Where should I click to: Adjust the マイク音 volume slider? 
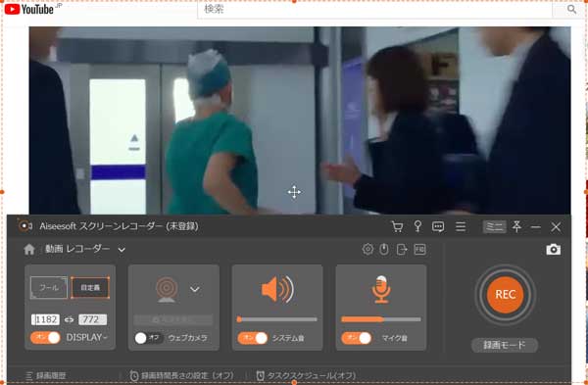pyautogui.click(x=381, y=319)
